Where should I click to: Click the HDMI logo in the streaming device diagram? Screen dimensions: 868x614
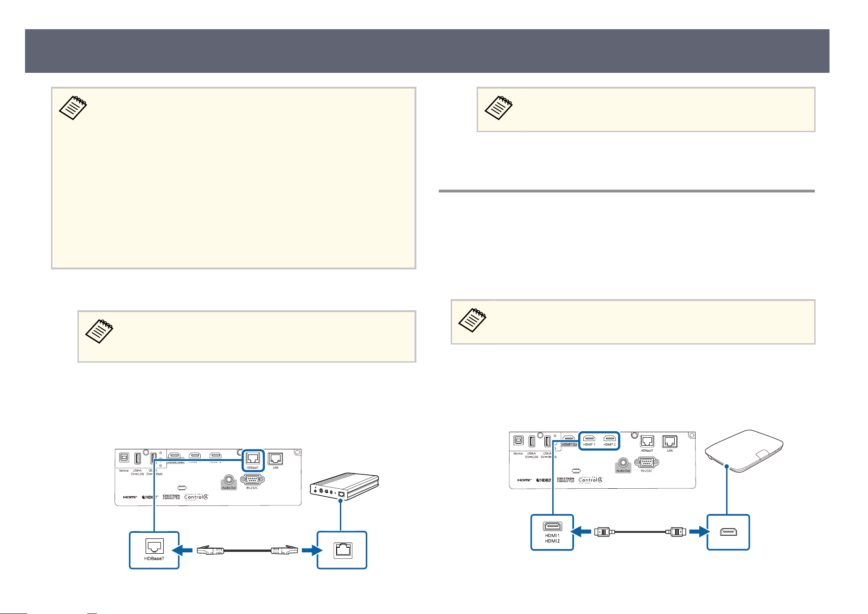pyautogui.click(x=525, y=480)
